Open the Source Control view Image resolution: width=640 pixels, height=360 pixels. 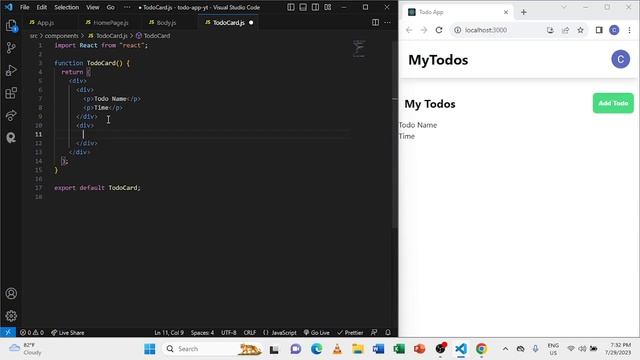[11, 48]
